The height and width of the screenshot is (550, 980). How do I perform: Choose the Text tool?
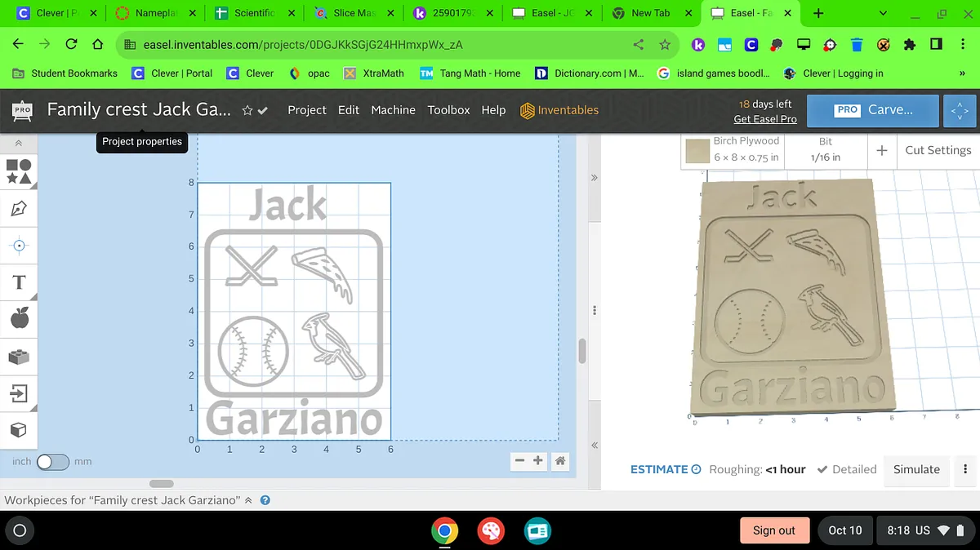pyautogui.click(x=20, y=282)
